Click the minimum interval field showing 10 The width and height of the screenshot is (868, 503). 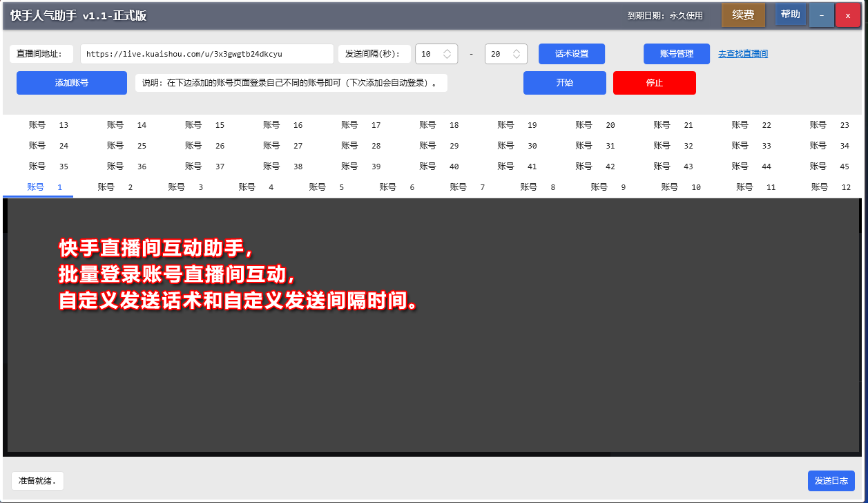[436, 54]
